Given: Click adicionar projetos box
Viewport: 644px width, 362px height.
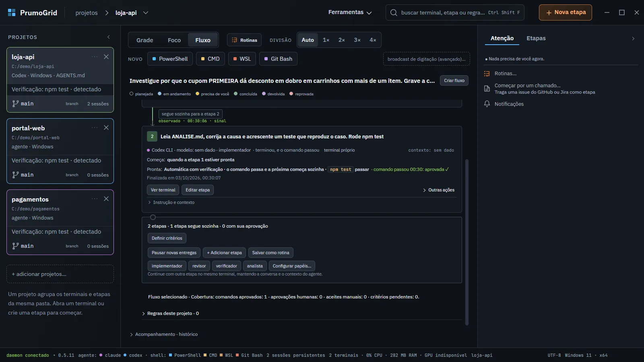Looking at the screenshot, I should 60,274.
